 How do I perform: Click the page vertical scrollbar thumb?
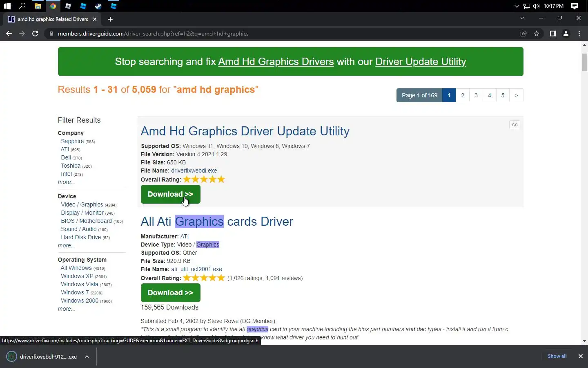pyautogui.click(x=584, y=62)
